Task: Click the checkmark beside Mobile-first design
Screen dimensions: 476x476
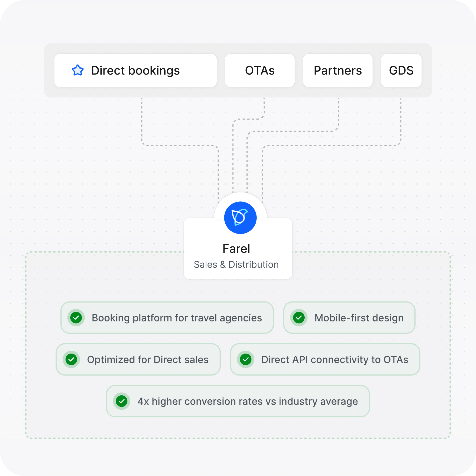Action: pyautogui.click(x=299, y=318)
